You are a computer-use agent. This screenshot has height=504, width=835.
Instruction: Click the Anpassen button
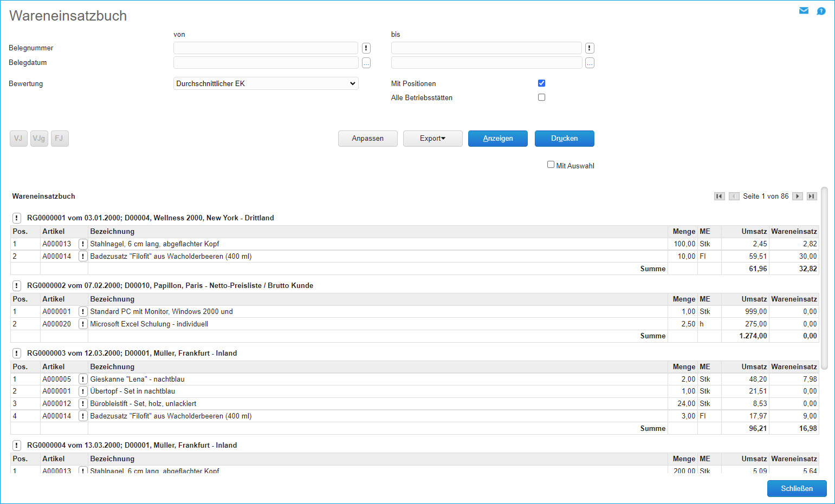pyautogui.click(x=368, y=139)
